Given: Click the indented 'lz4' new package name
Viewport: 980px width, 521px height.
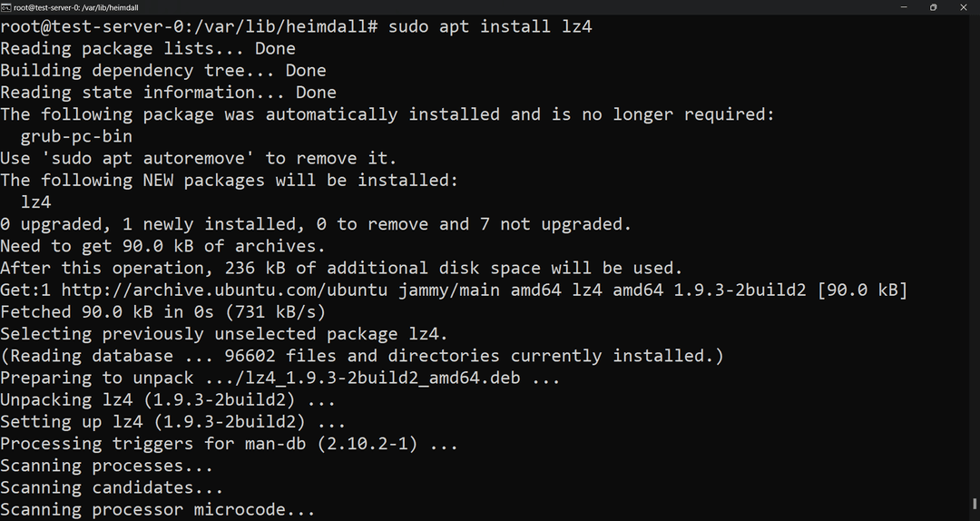Looking at the screenshot, I should pos(35,202).
